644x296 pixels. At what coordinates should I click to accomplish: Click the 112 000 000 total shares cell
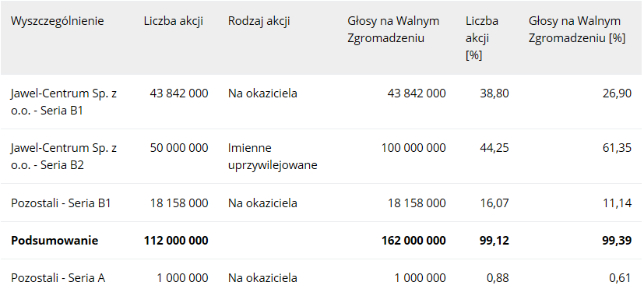(x=176, y=241)
